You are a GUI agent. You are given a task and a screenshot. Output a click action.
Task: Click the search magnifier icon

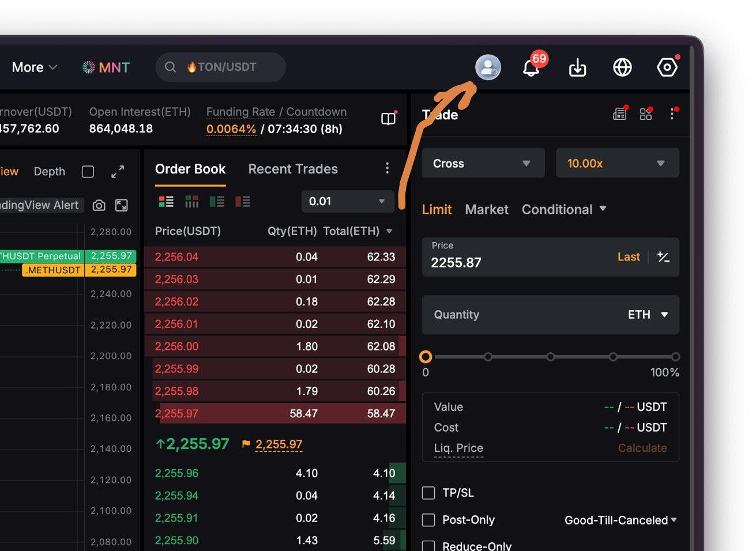tap(170, 67)
